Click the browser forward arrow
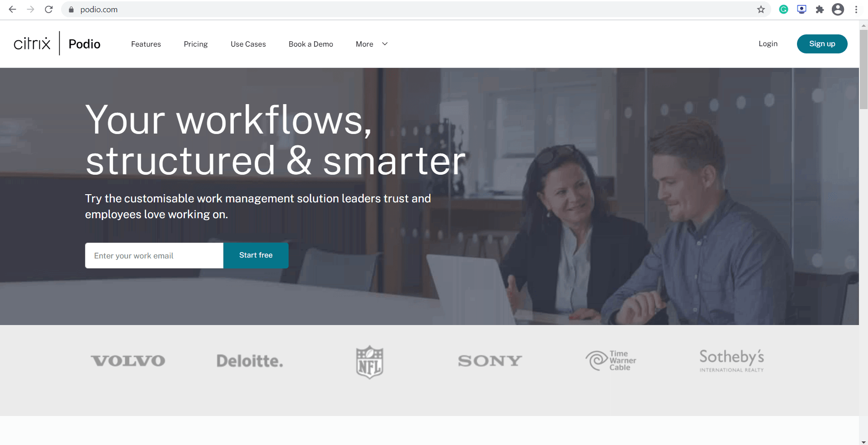Screen dimensions: 868x445 [30, 10]
